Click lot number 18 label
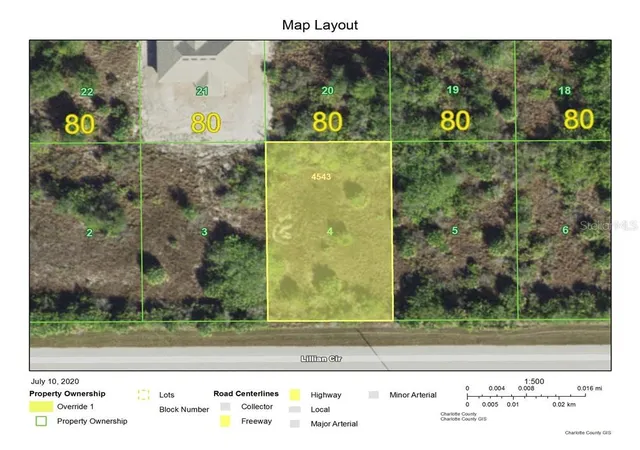This screenshot has height=450, width=640. coord(564,91)
